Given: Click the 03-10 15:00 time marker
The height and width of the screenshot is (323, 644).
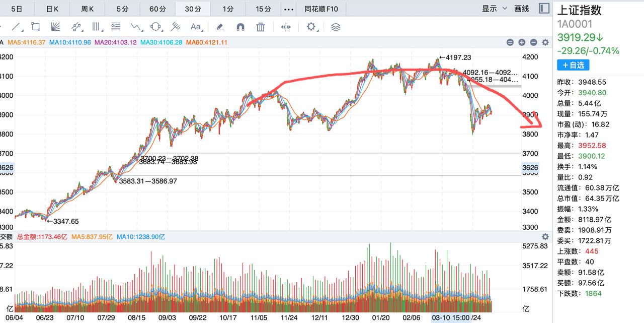Looking at the screenshot, I should (x=451, y=318).
